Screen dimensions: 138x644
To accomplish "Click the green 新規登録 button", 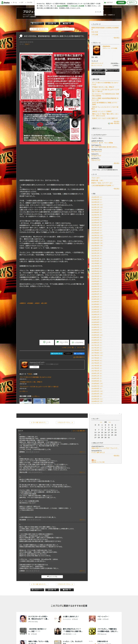I will pos(121,2).
